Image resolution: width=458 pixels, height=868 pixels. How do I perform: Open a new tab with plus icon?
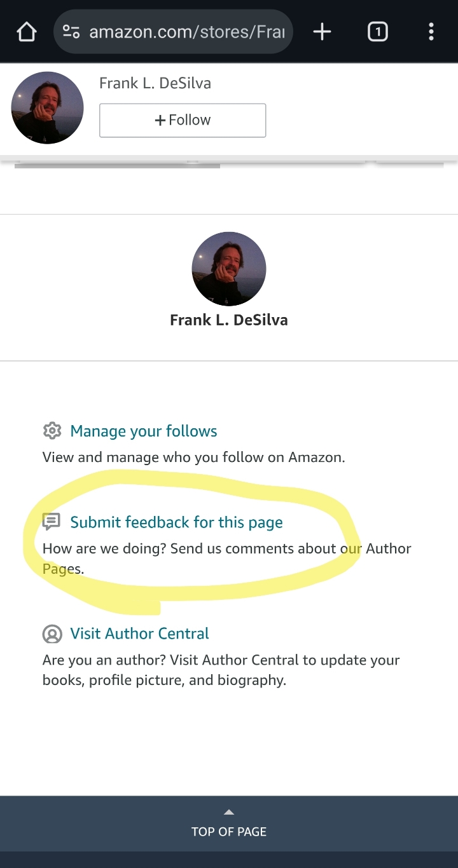(323, 32)
